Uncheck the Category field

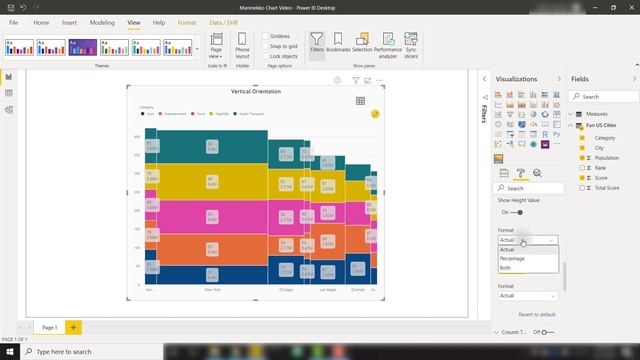point(582,138)
